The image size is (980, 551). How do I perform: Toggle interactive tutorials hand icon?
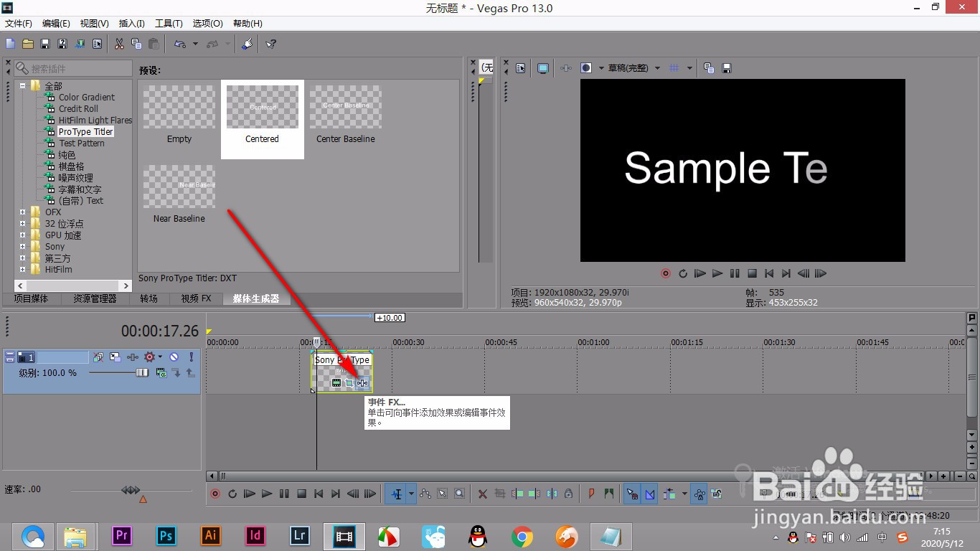248,44
